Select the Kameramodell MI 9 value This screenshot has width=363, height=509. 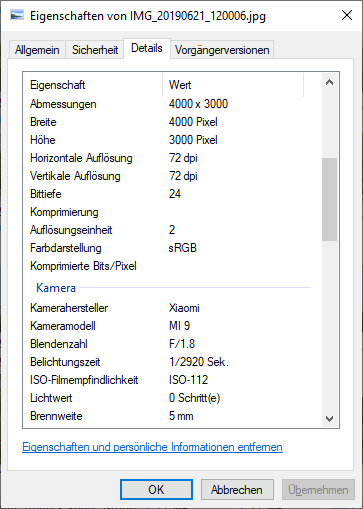(179, 326)
